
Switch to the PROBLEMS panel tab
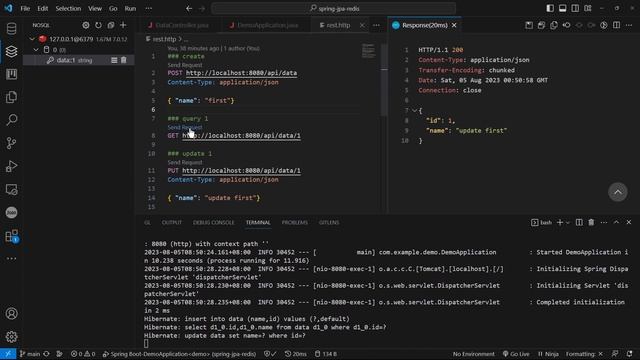pos(295,222)
